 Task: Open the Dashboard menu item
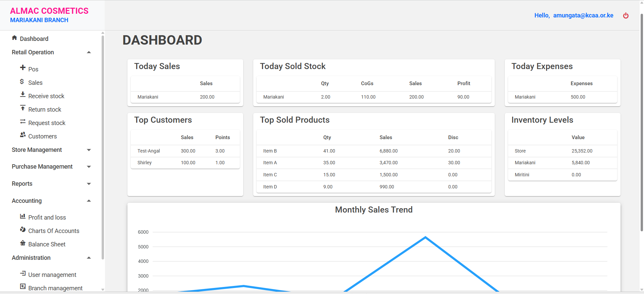34,39
